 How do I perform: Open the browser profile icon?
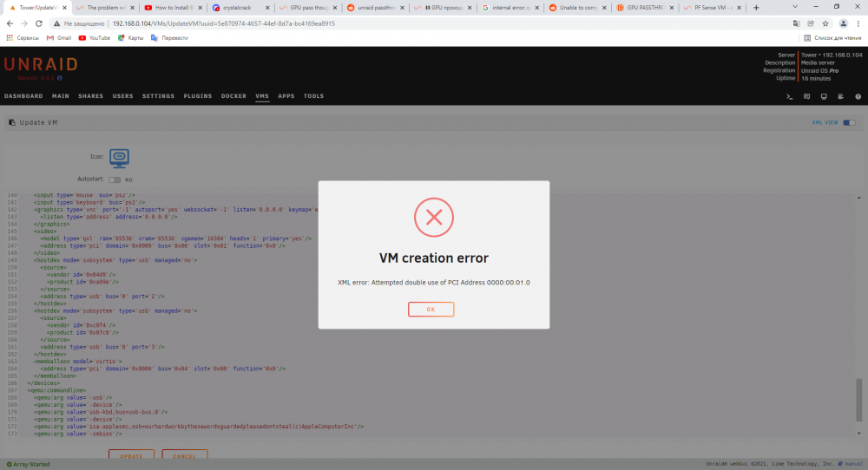(x=843, y=23)
